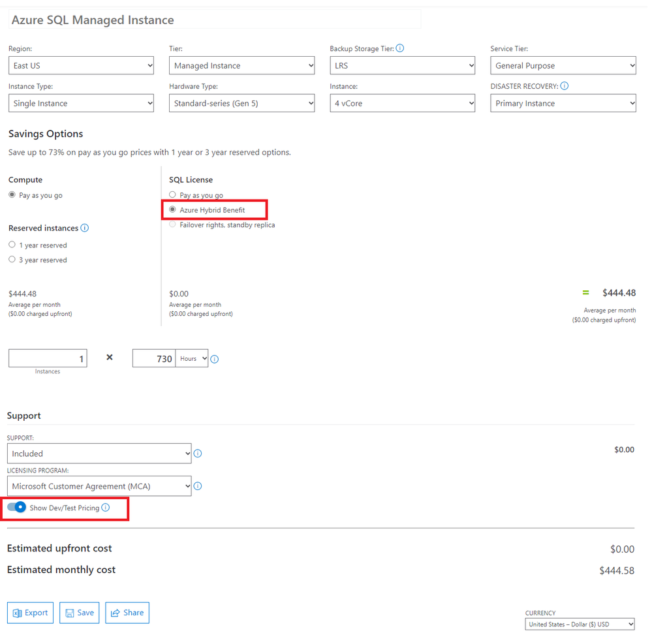Screen dimensions: 652x644
Task: Click the 730 hours input field
Action: (154, 358)
